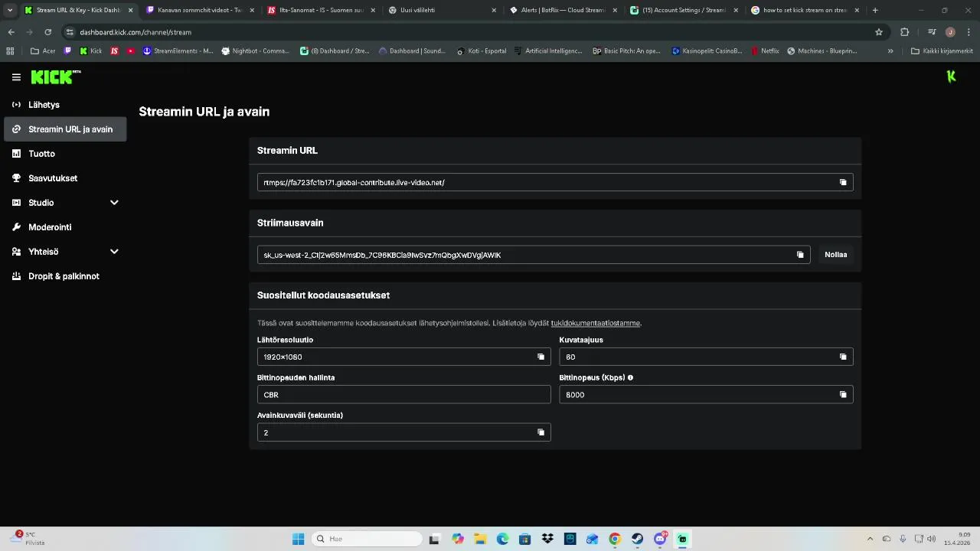Switch to the Uusi välilehti tab
Screen dimensions: 980x551
tap(441, 10)
